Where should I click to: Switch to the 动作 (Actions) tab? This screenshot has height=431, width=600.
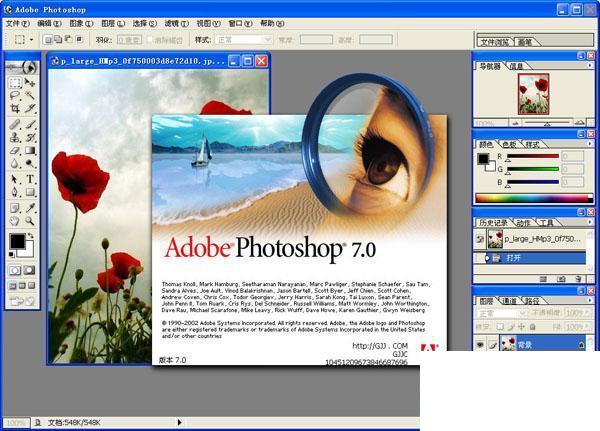click(x=523, y=223)
